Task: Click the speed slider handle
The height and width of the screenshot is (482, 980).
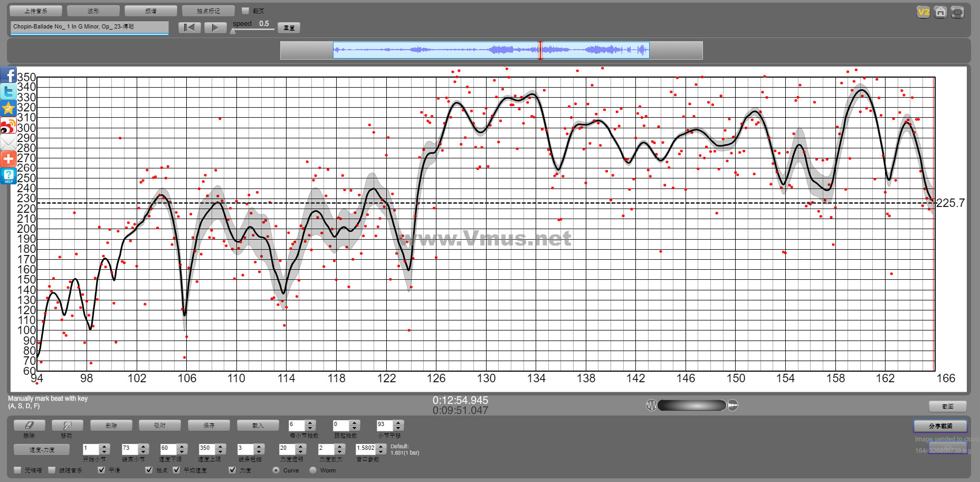Action: [x=233, y=31]
